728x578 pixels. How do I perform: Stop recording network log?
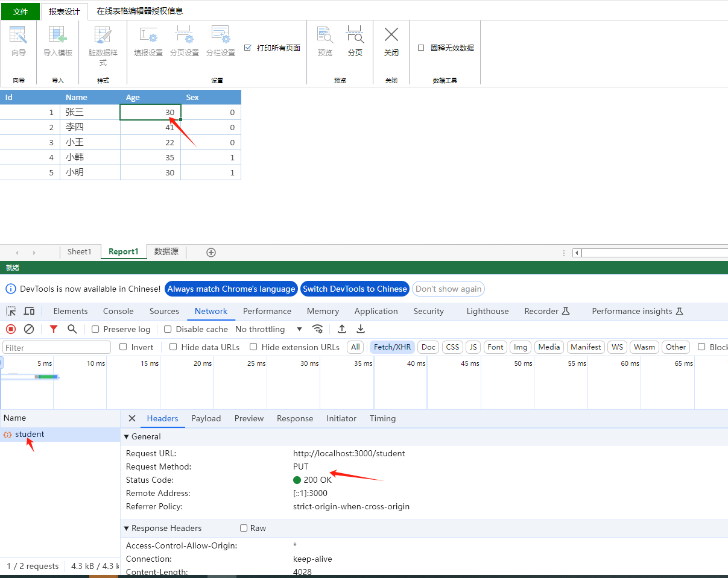(x=11, y=329)
